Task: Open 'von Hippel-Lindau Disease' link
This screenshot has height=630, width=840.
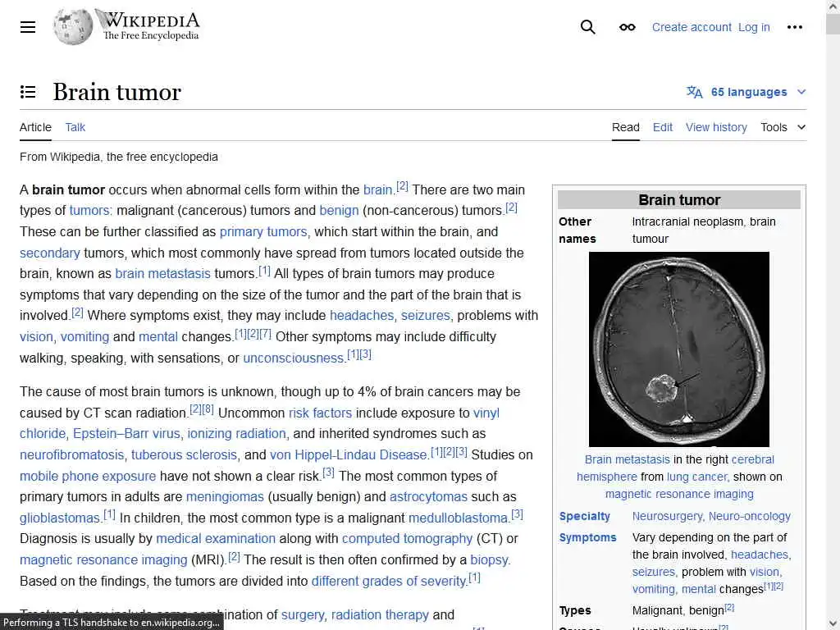Action: [349, 454]
